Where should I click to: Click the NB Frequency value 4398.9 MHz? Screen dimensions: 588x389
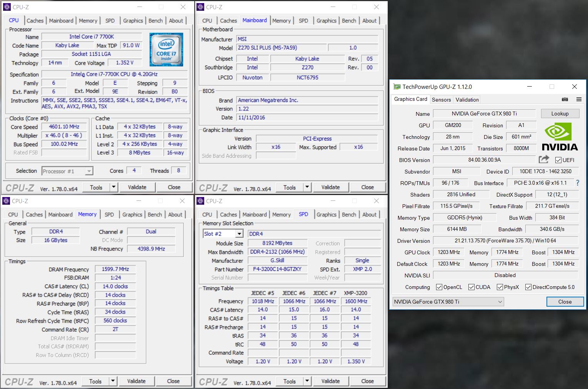(151, 249)
